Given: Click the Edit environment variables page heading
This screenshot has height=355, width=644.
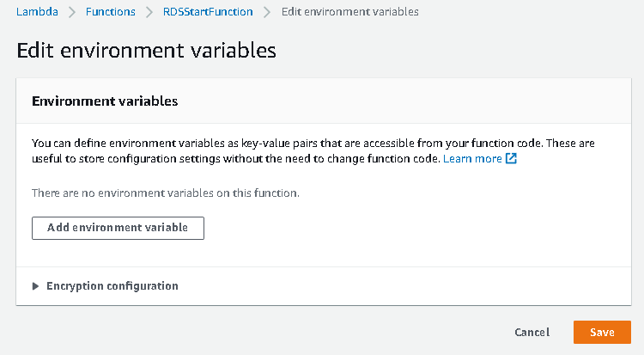Looking at the screenshot, I should pyautogui.click(x=146, y=50).
